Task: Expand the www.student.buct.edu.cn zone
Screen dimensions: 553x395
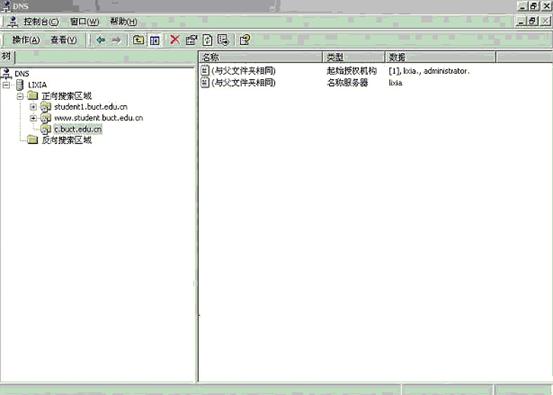Action: click(x=33, y=118)
